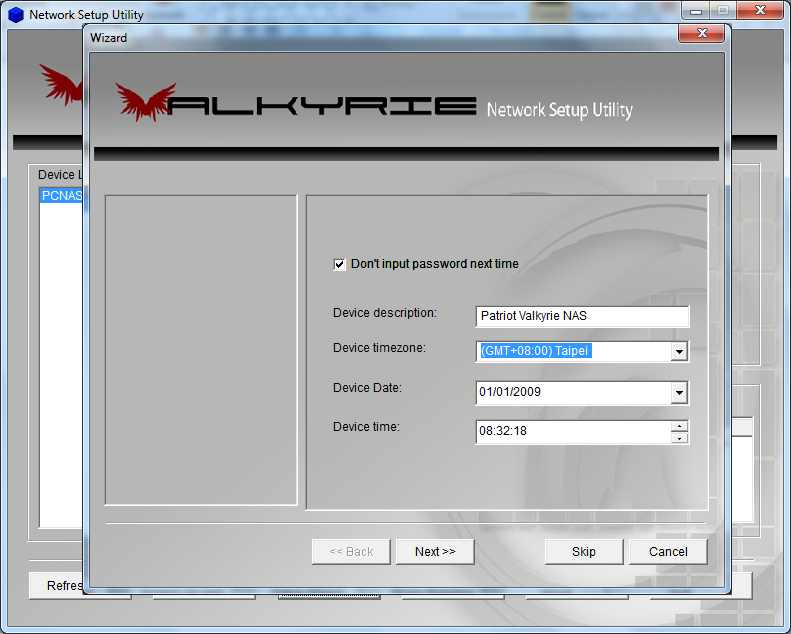Expand the Device Date picker arrow

click(x=679, y=392)
